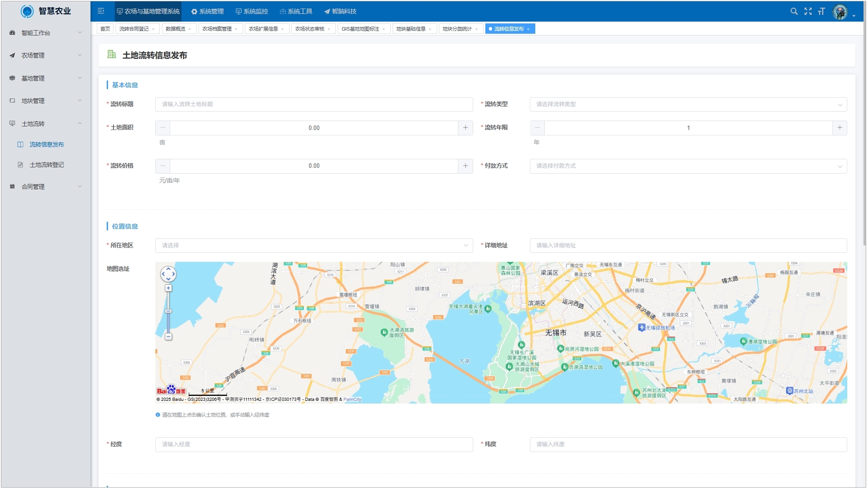Open the 付款方式 dropdown
Viewport: 868px width, 489px height.
(687, 166)
